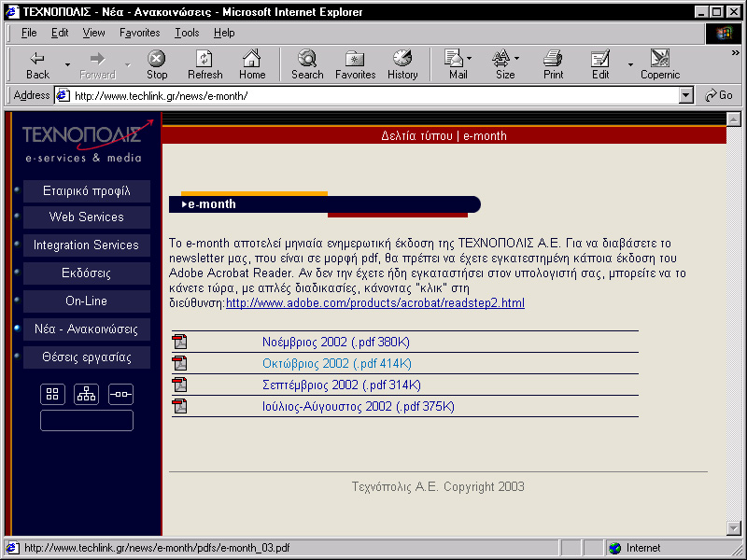747x560 pixels.
Task: Click the PDF icon for Ιούλιος-Αύγουστος 2002
Action: coord(179,406)
